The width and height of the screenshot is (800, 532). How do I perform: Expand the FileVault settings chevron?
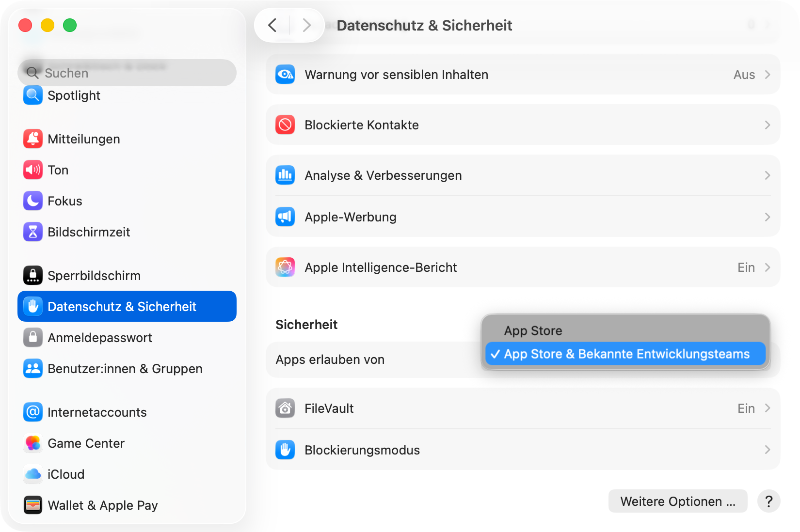click(x=768, y=408)
